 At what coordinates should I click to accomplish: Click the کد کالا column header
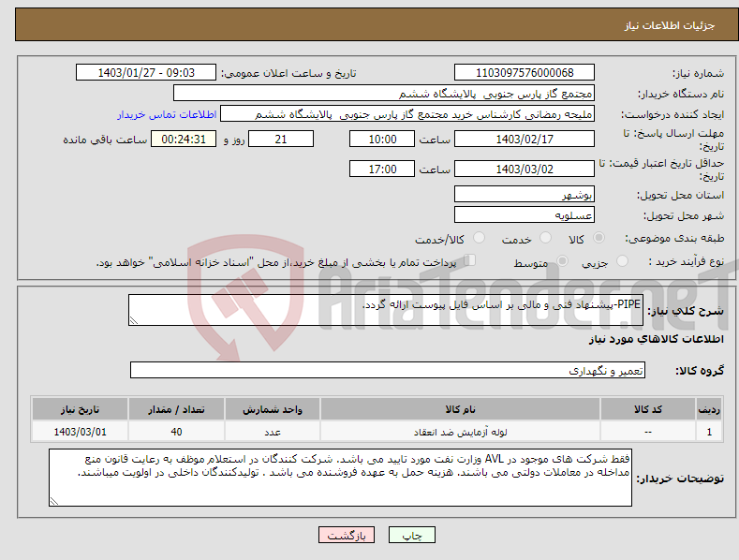[x=648, y=409]
